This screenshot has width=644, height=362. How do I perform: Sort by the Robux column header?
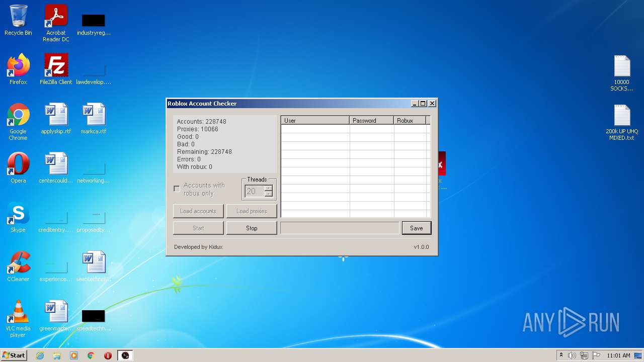tap(410, 121)
